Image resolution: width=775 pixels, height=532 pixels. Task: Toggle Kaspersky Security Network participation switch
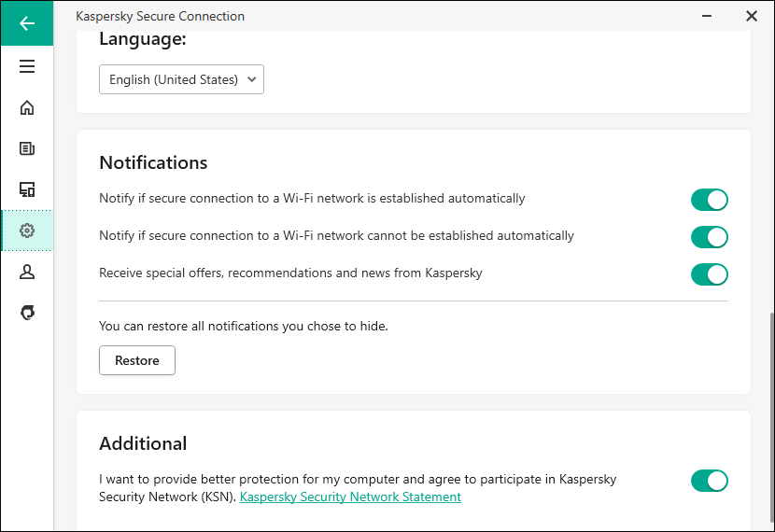click(x=709, y=481)
